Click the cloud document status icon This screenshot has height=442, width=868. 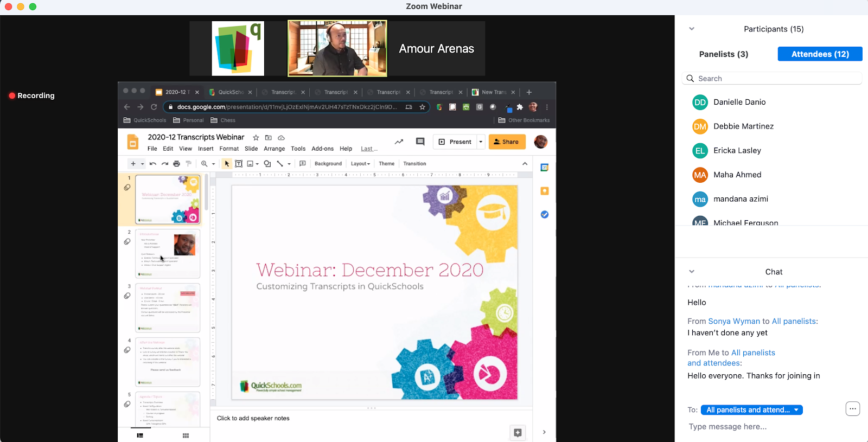pyautogui.click(x=281, y=138)
